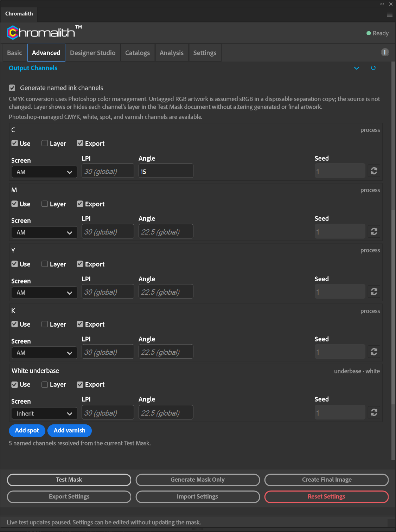Open the info icon near tabs
Screen dimensions: 396x532
tap(385, 52)
